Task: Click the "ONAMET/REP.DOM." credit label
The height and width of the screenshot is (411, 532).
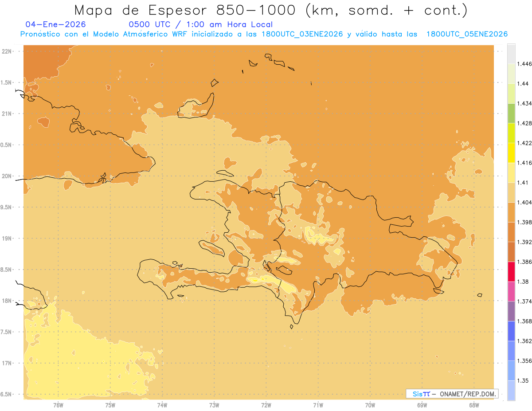Action: [x=468, y=394]
